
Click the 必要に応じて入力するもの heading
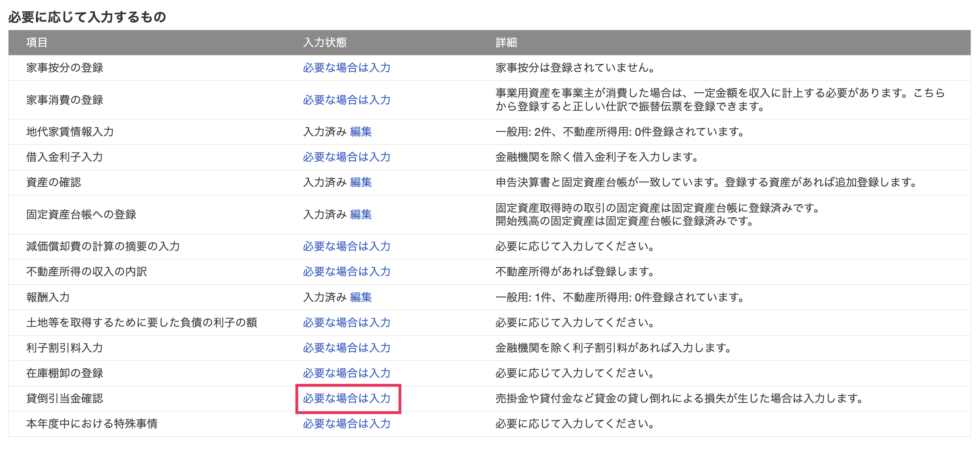87,17
